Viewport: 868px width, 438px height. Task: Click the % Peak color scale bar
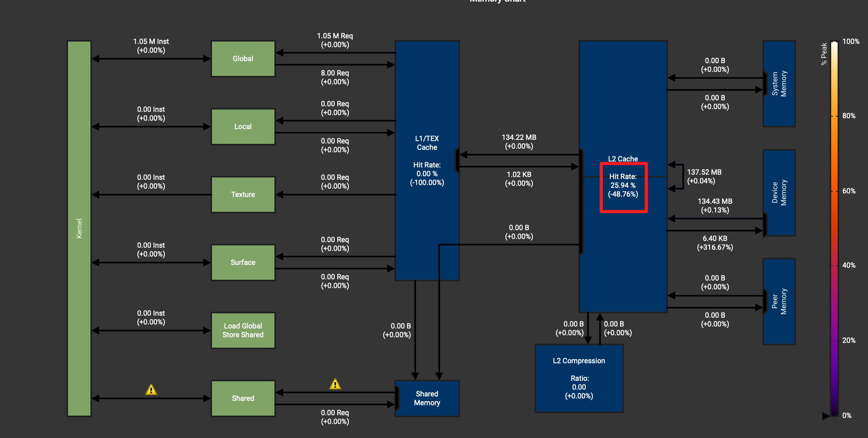pyautogui.click(x=834, y=228)
